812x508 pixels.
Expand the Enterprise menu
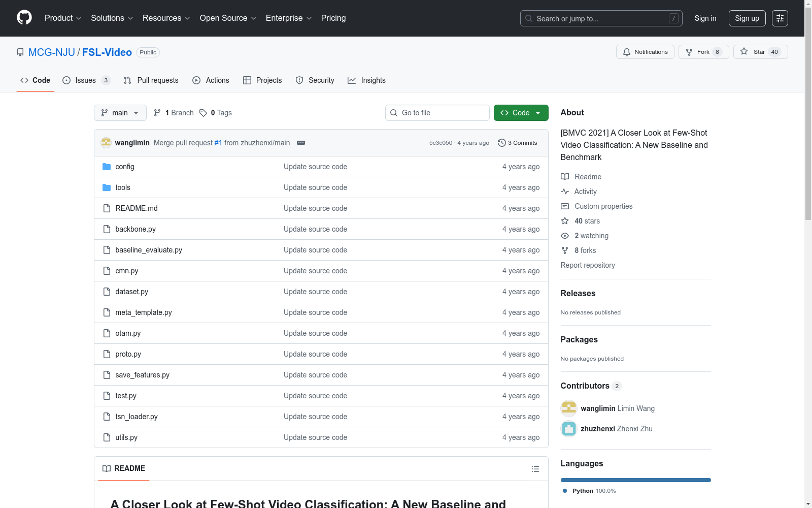[x=289, y=18]
